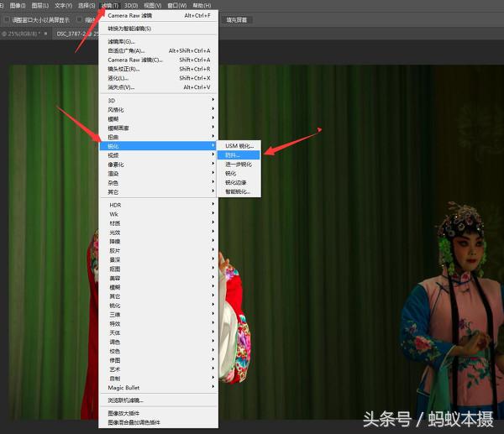Expand the 自制 plugin group

pyautogui.click(x=159, y=379)
